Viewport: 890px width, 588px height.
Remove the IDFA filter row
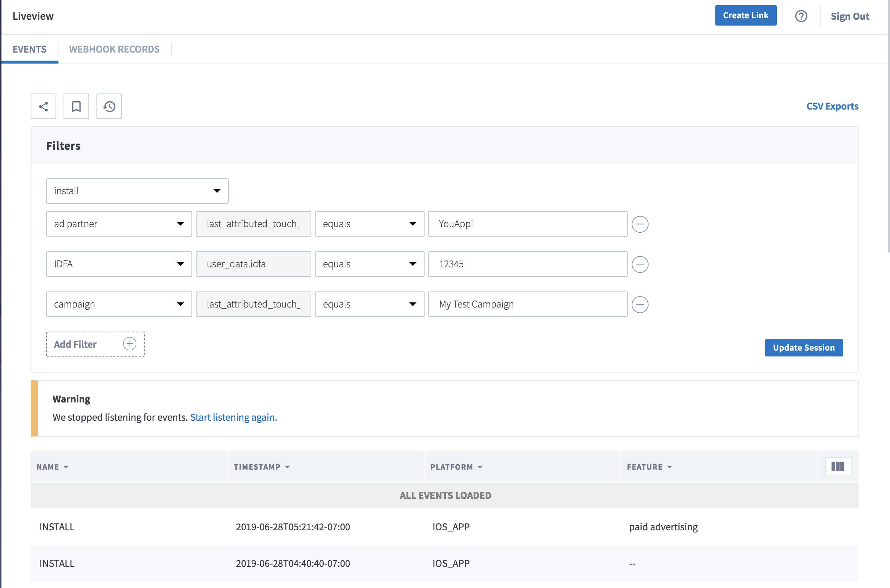pos(640,264)
